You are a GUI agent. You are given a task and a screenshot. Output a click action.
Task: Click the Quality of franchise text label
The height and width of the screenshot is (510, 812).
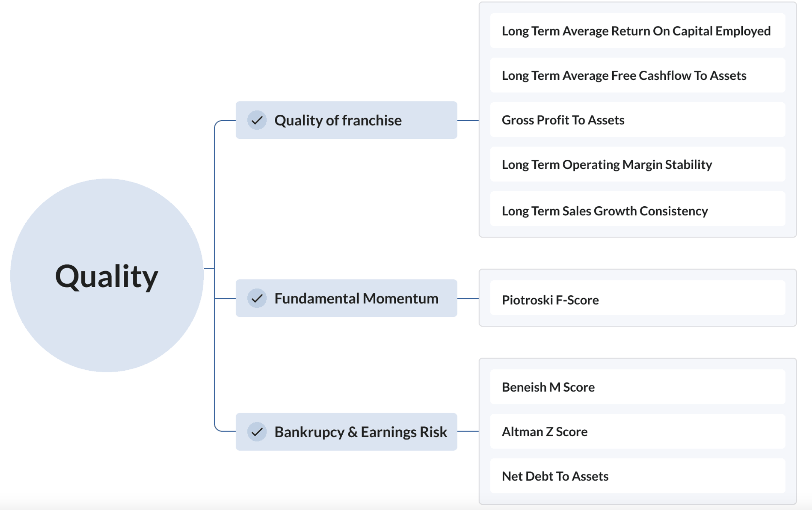tap(338, 121)
